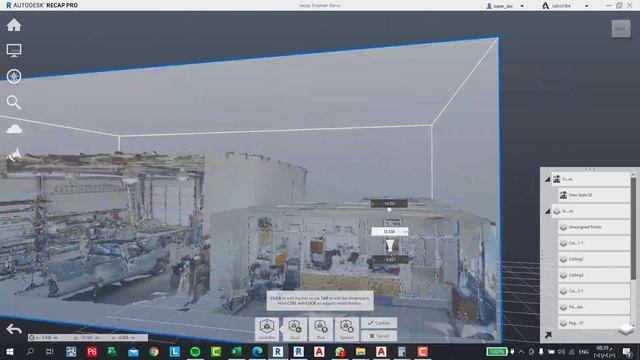Click the back arrow in the sidebar
The height and width of the screenshot is (360, 640).
[14, 329]
